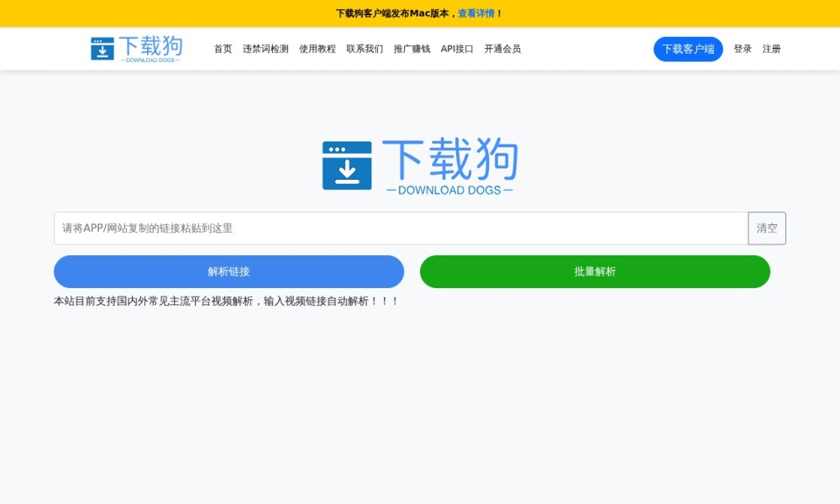
Task: Click the 下载狗 logo in the navigation bar
Action: point(137,49)
